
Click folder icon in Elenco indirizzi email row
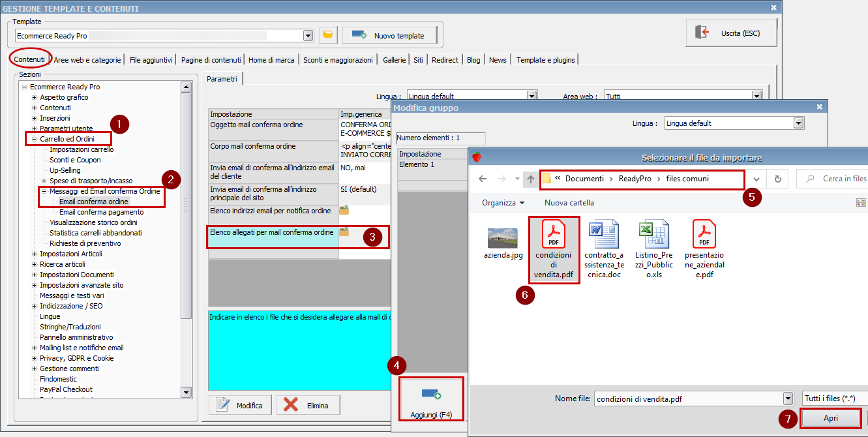(344, 210)
